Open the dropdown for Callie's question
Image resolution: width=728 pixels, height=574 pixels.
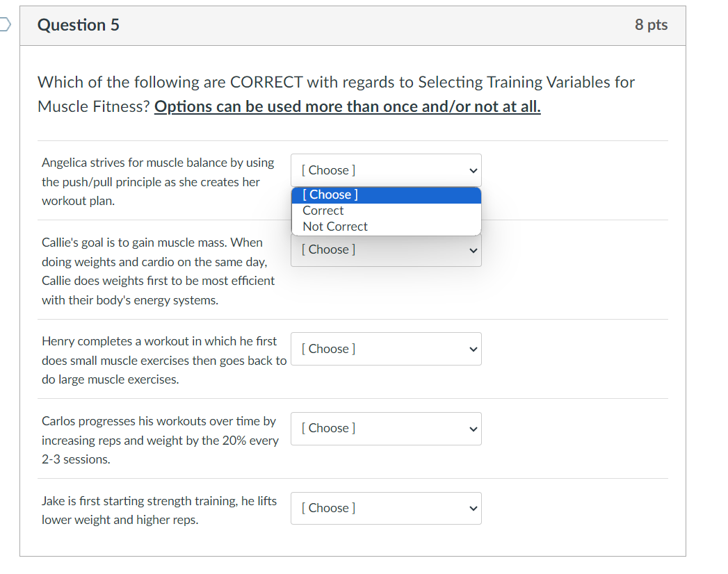point(385,249)
